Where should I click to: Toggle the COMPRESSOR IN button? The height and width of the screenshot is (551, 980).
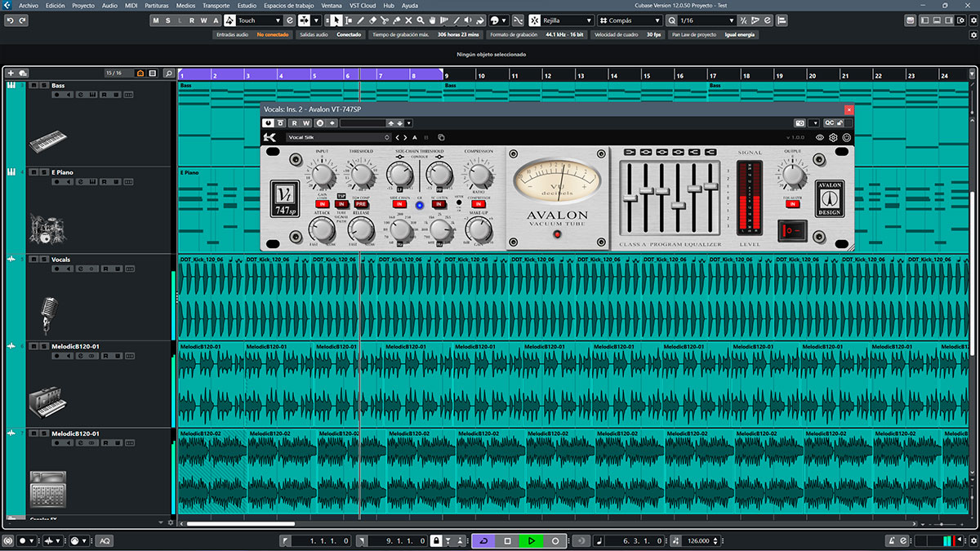click(477, 204)
